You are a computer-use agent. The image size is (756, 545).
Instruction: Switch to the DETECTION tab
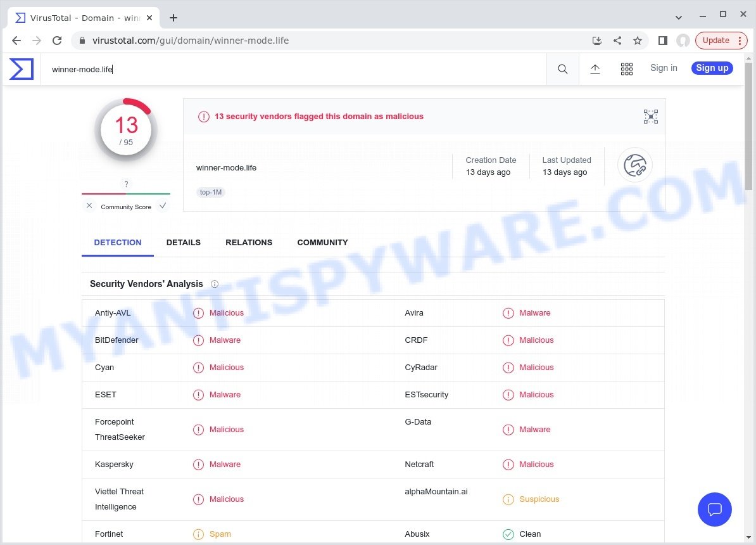coord(118,242)
